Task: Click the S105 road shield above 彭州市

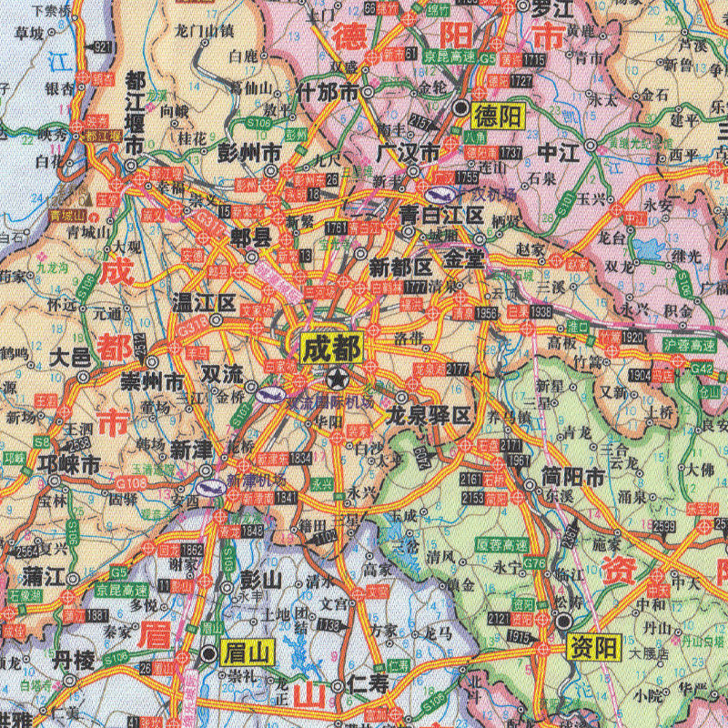Action: (x=259, y=123)
